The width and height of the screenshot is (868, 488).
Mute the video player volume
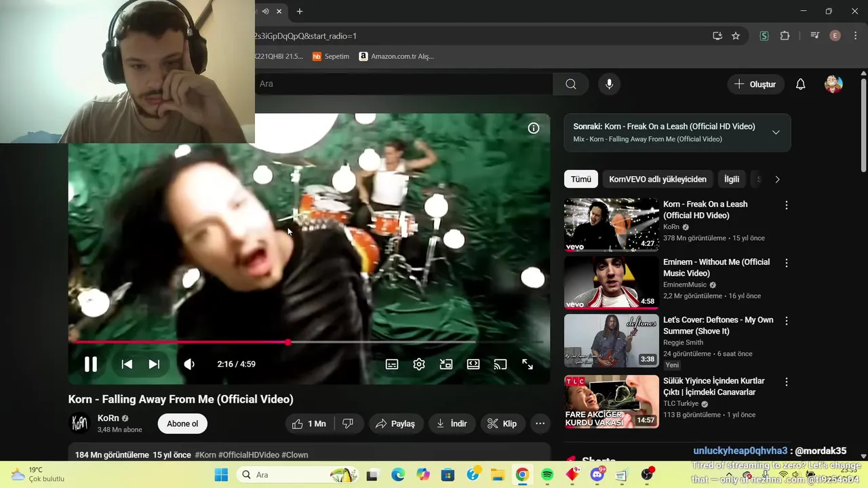click(x=189, y=364)
